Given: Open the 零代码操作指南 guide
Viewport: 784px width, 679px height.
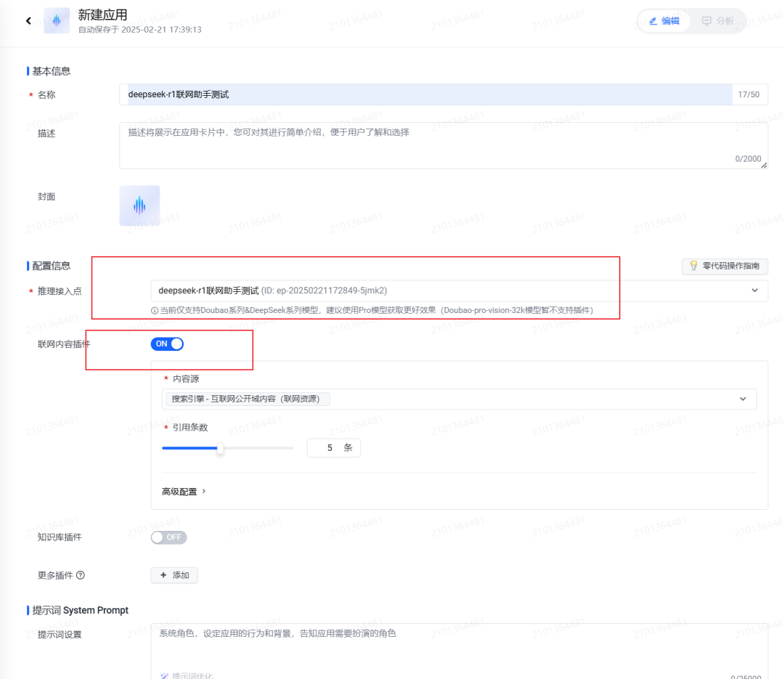Looking at the screenshot, I should [x=724, y=266].
